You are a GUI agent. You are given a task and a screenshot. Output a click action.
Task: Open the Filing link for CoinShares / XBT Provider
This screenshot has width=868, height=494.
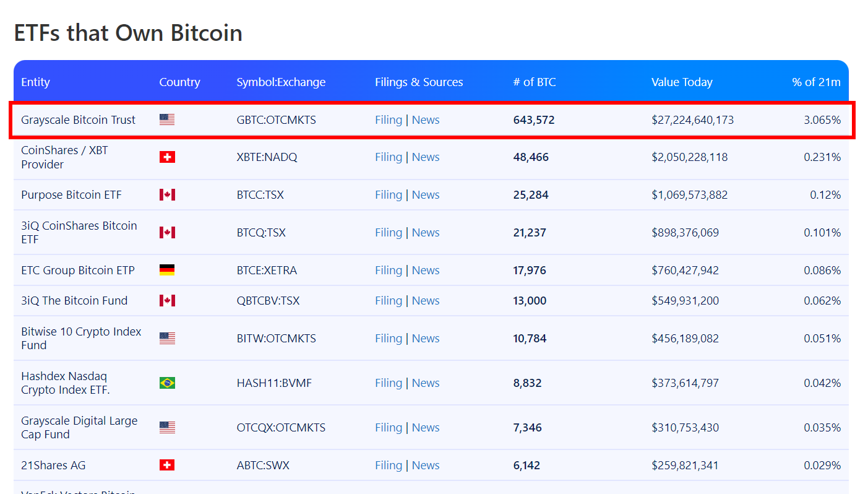(389, 157)
